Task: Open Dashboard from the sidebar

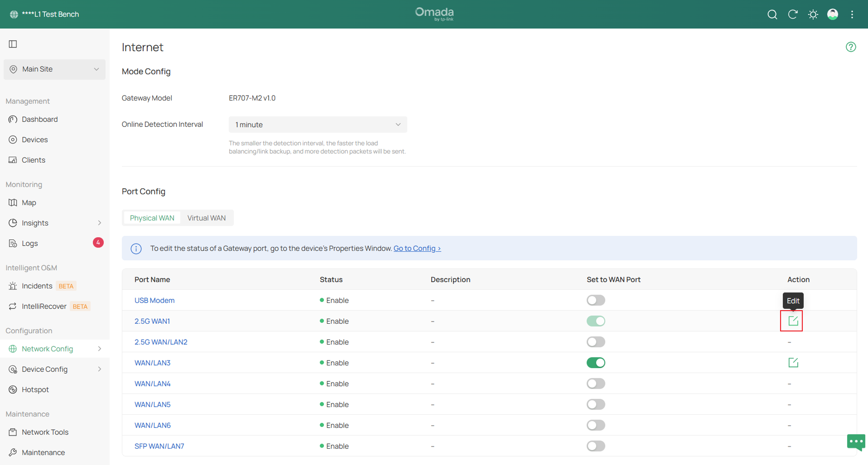Action: (40, 119)
